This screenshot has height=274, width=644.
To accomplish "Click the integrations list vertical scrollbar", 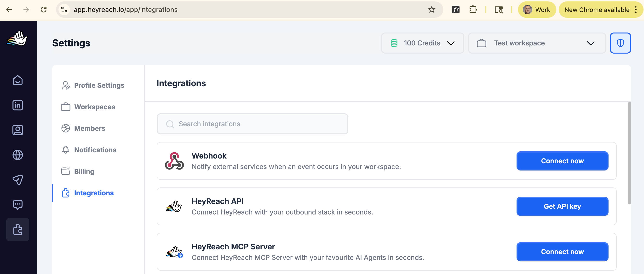I will (x=629, y=153).
